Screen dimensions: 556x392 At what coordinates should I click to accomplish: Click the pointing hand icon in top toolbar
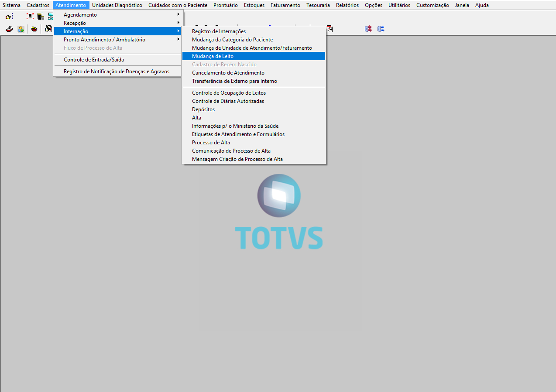[9, 17]
